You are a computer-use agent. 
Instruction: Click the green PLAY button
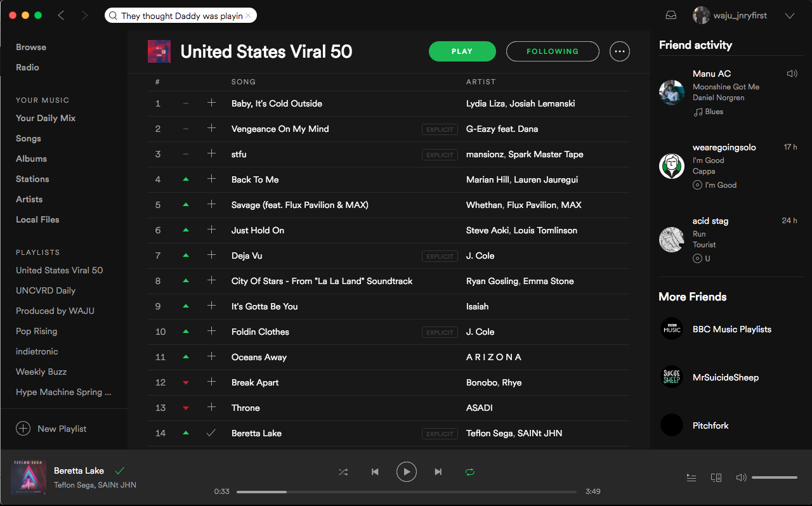[462, 51]
